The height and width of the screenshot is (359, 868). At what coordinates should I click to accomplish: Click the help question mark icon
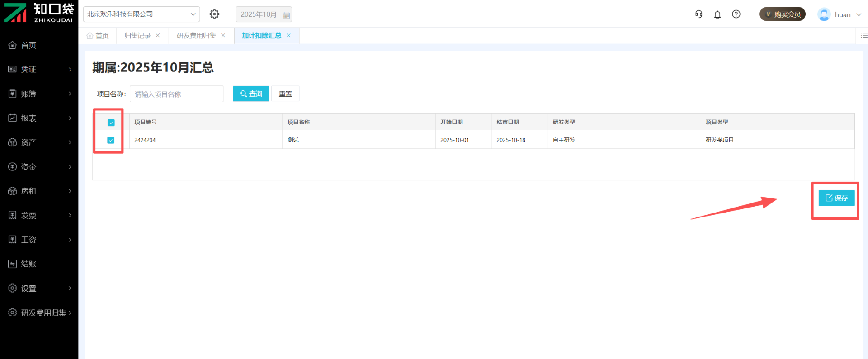tap(736, 14)
